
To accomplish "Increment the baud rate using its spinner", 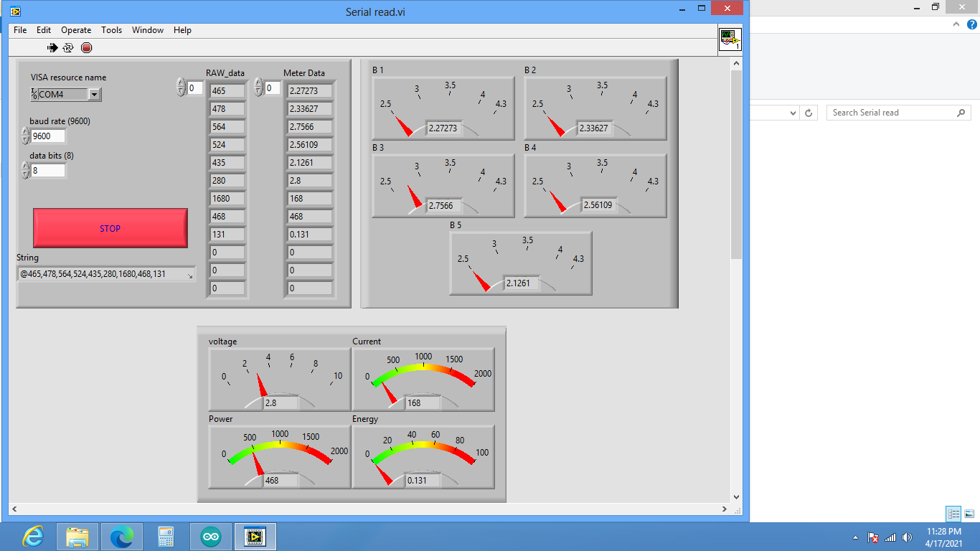I will pos(24,132).
